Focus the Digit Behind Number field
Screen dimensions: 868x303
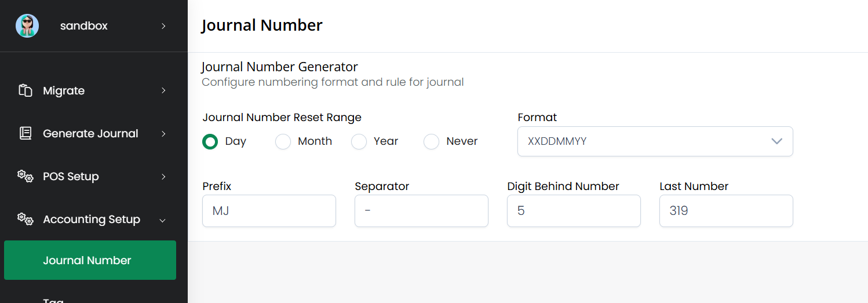pos(574,211)
